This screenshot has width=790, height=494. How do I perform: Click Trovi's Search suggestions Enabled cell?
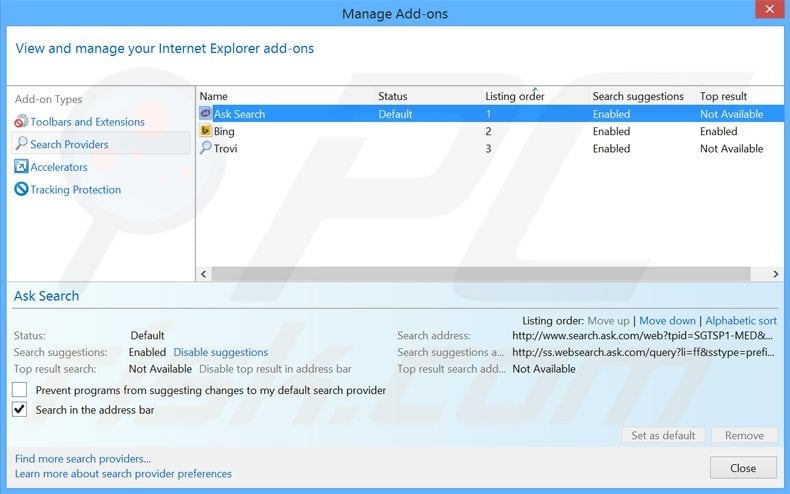point(611,148)
